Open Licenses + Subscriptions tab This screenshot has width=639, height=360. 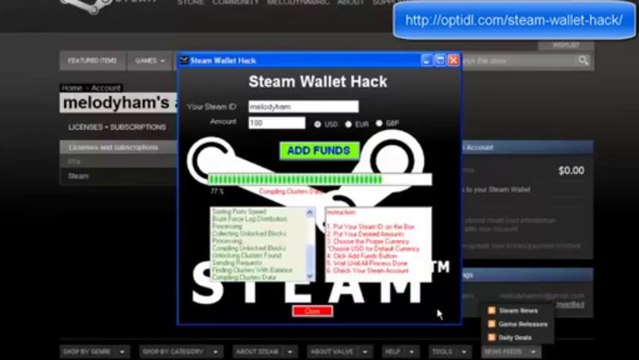tap(117, 127)
